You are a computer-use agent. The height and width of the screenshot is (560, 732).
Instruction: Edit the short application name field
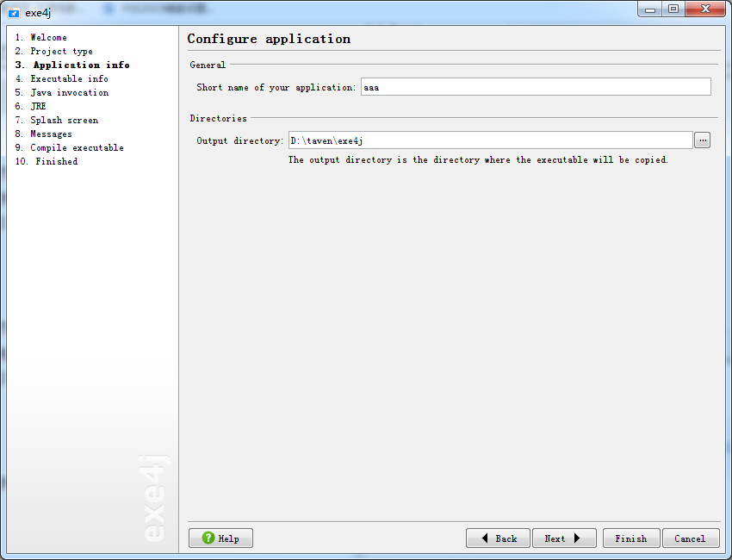tap(535, 87)
